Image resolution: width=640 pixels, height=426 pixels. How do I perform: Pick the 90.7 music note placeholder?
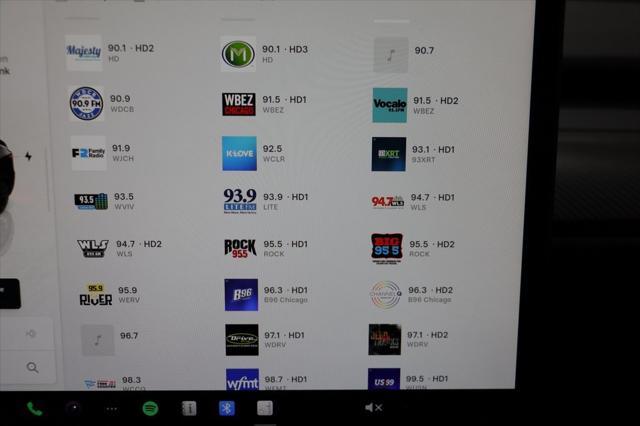point(391,55)
